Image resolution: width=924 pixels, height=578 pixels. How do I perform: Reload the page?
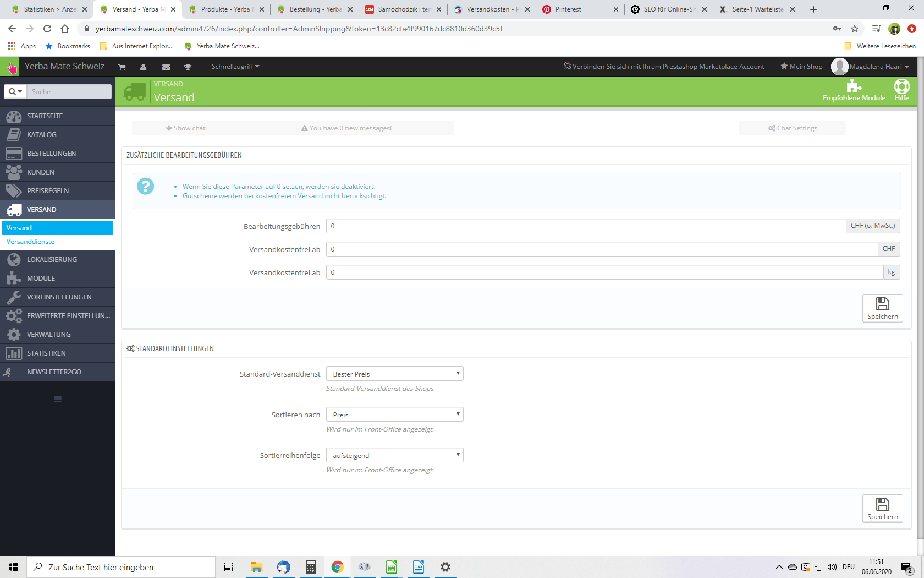pyautogui.click(x=47, y=29)
